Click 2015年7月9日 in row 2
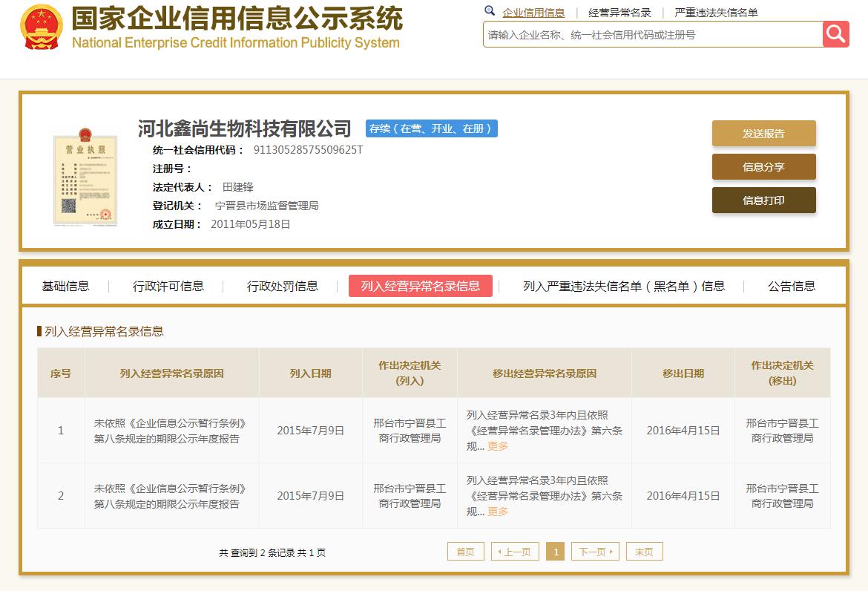Screen dimensions: 868x591 coord(311,496)
